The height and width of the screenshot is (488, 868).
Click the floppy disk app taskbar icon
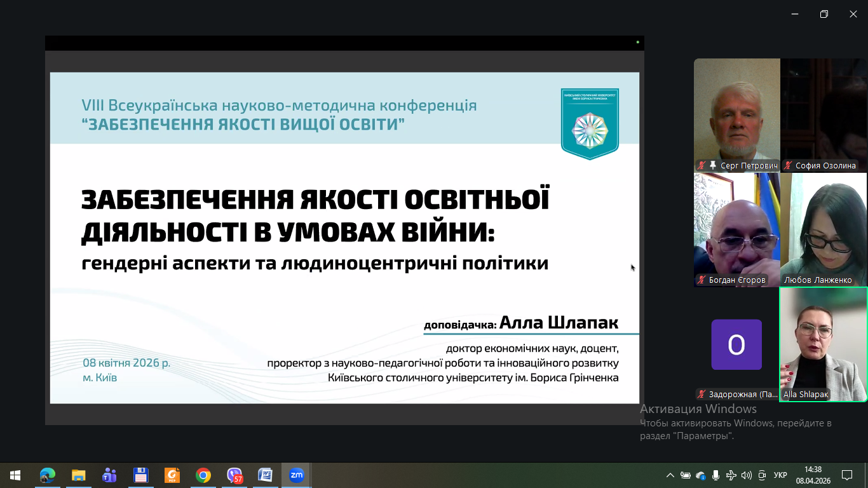pos(140,475)
